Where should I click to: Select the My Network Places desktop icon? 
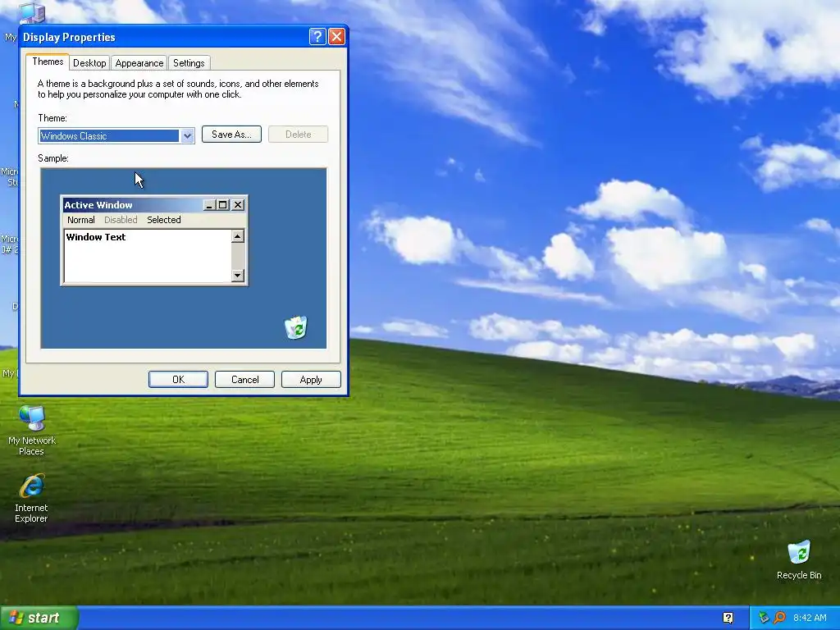point(32,430)
